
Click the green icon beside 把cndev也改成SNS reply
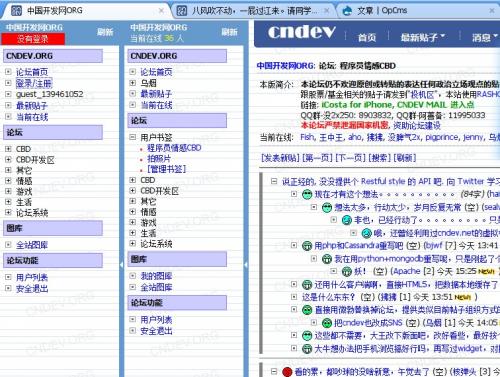[327, 323]
